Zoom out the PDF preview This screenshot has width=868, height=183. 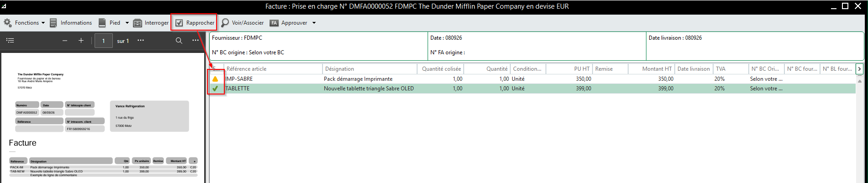coord(65,41)
